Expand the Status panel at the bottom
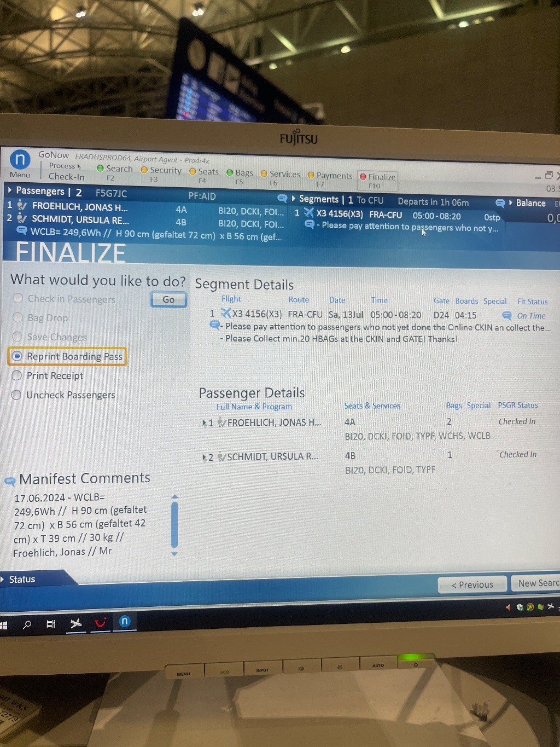The image size is (560, 747). 3,579
